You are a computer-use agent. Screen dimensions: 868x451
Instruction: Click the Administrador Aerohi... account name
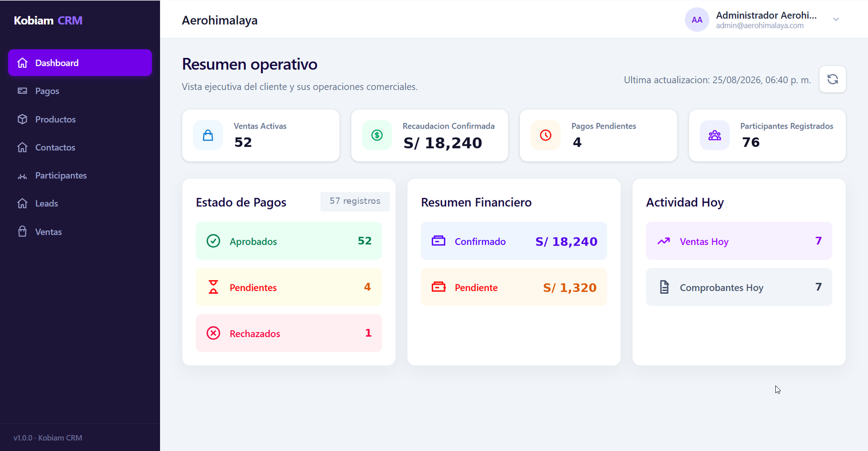click(x=766, y=15)
